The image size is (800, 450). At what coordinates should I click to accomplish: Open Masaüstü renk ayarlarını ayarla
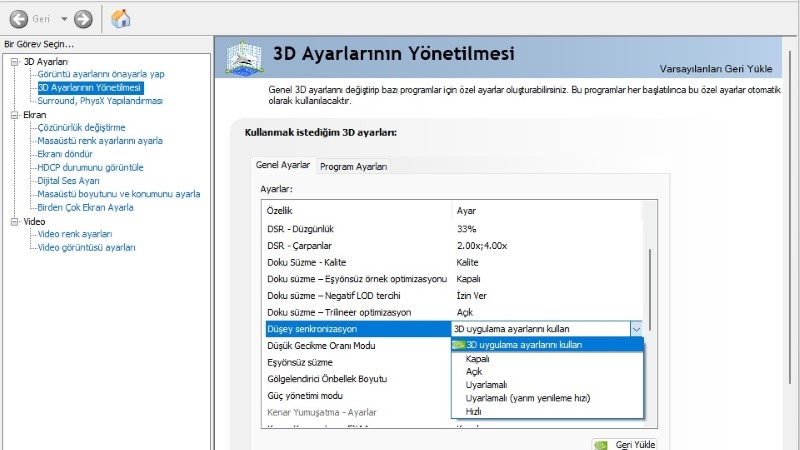(x=100, y=141)
